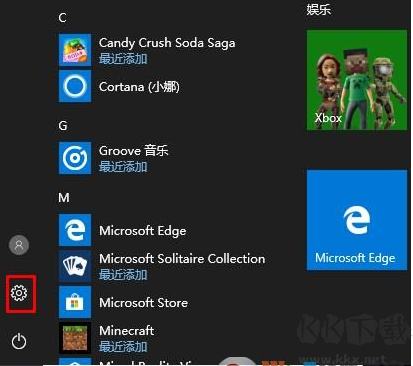The height and width of the screenshot is (366, 413).
Task: Select Minecraft text label
Action: [x=127, y=331]
